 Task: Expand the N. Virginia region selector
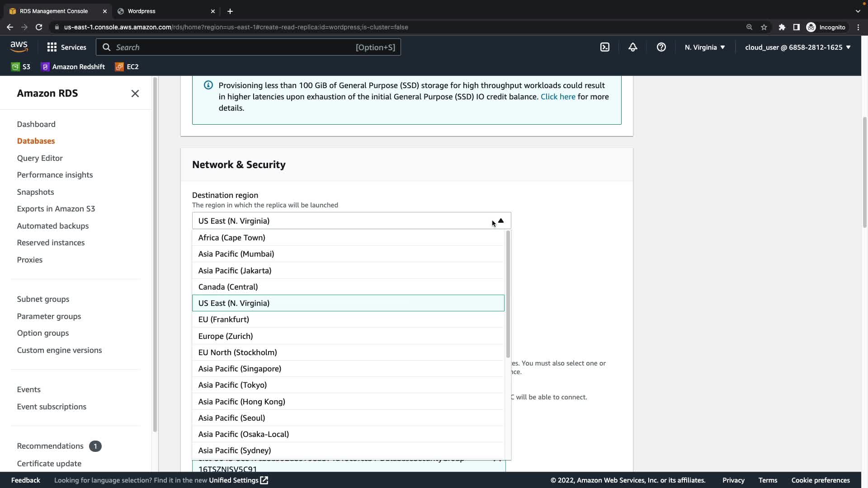(x=704, y=47)
